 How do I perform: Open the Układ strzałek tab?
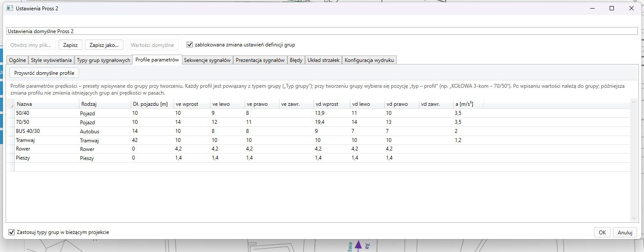tap(324, 60)
